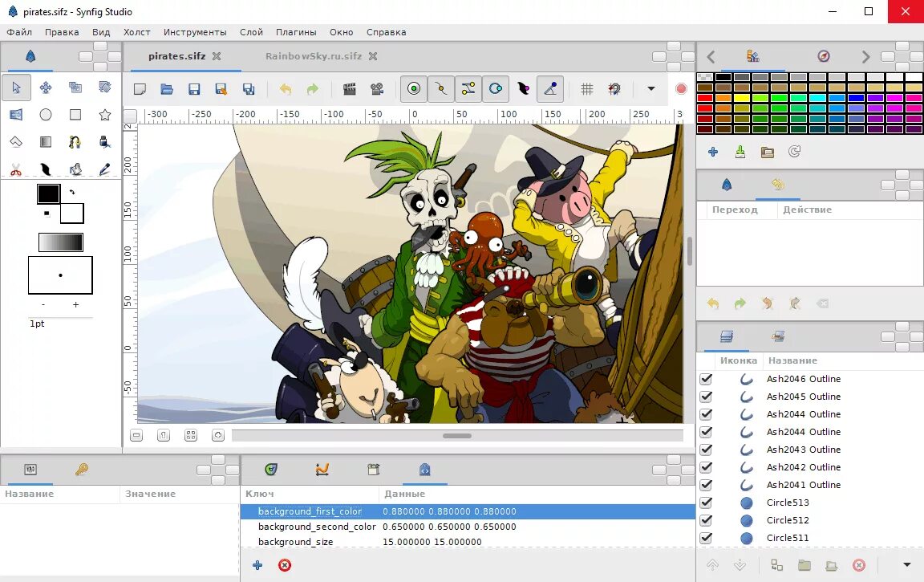This screenshot has height=582, width=924.
Task: Decrease brush size with minus button
Action: coord(43,304)
